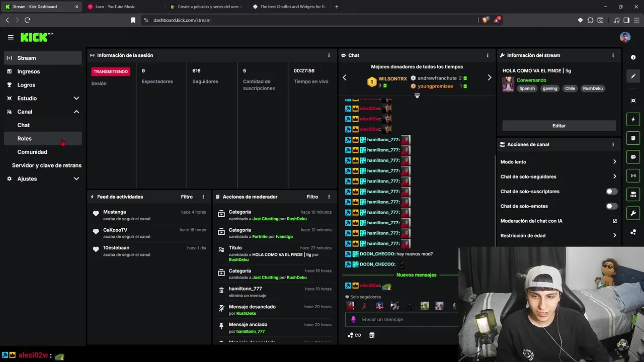The width and height of the screenshot is (644, 362).
Task: Click the Kick logo
Action: 36,37
